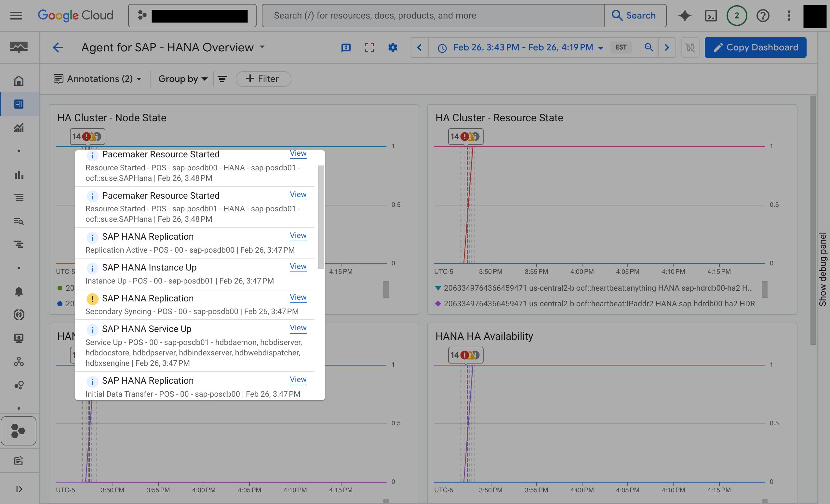Open the Annotations dropdown menu
The height and width of the screenshot is (504, 830).
point(97,78)
